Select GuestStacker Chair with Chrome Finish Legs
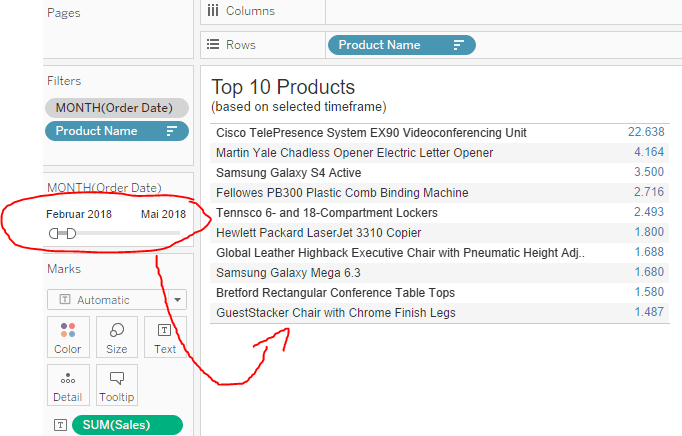This screenshot has height=436, width=682. pos(335,313)
